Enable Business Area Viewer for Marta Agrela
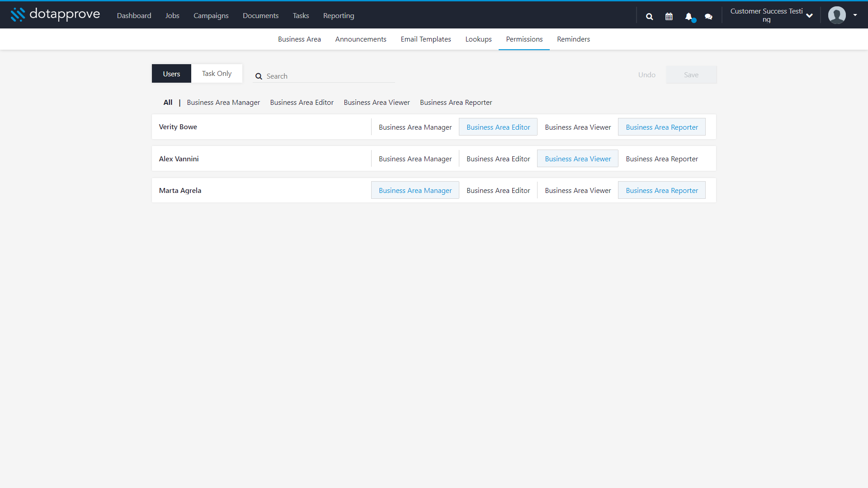868x488 pixels. (x=578, y=190)
